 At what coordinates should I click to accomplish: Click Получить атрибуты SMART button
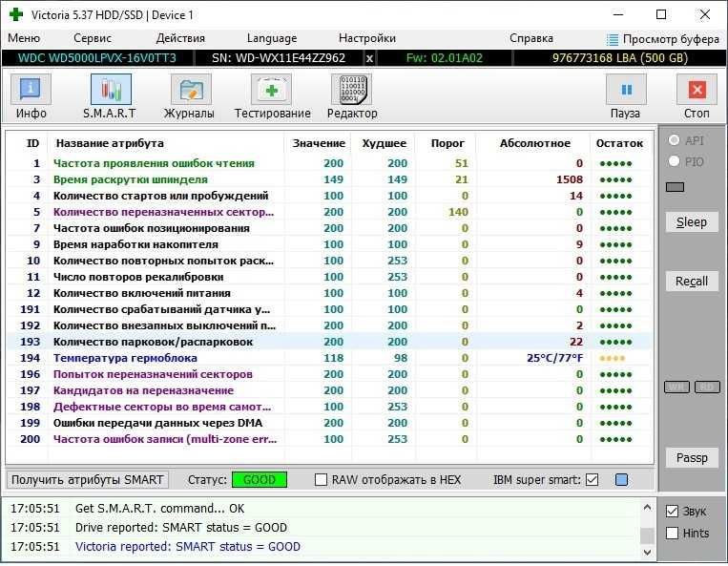[87, 480]
